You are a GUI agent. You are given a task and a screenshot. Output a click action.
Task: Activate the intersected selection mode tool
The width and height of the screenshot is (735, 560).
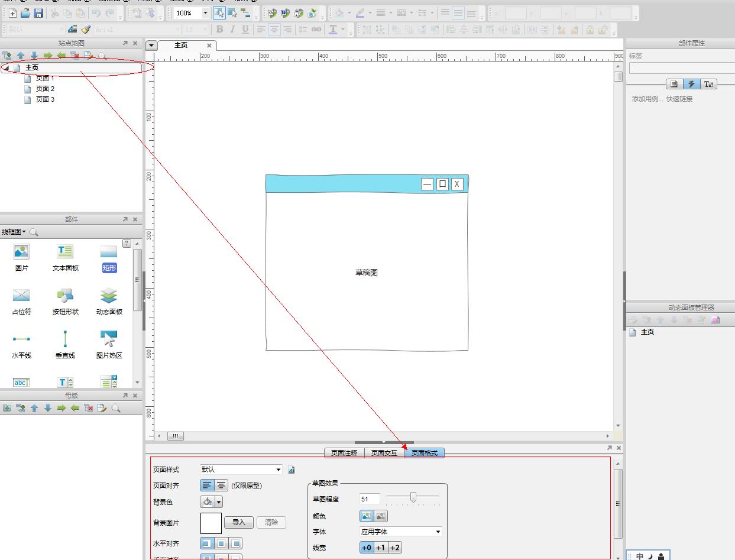(x=219, y=13)
